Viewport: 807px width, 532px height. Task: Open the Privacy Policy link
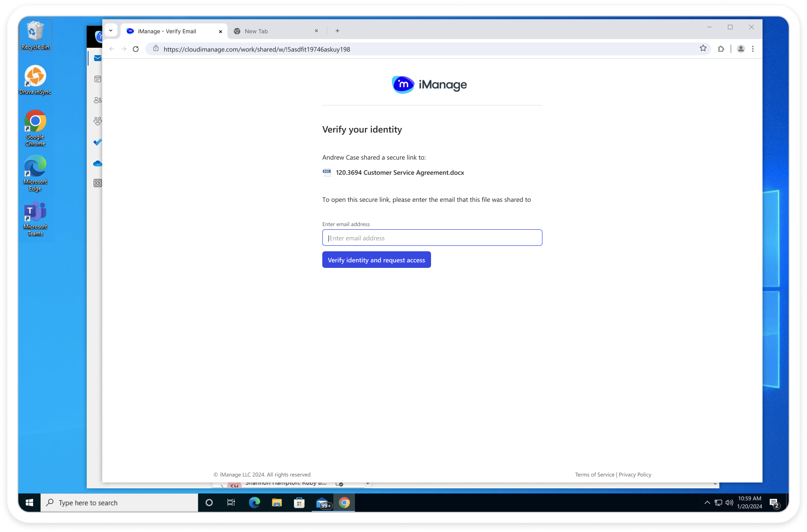pos(635,475)
